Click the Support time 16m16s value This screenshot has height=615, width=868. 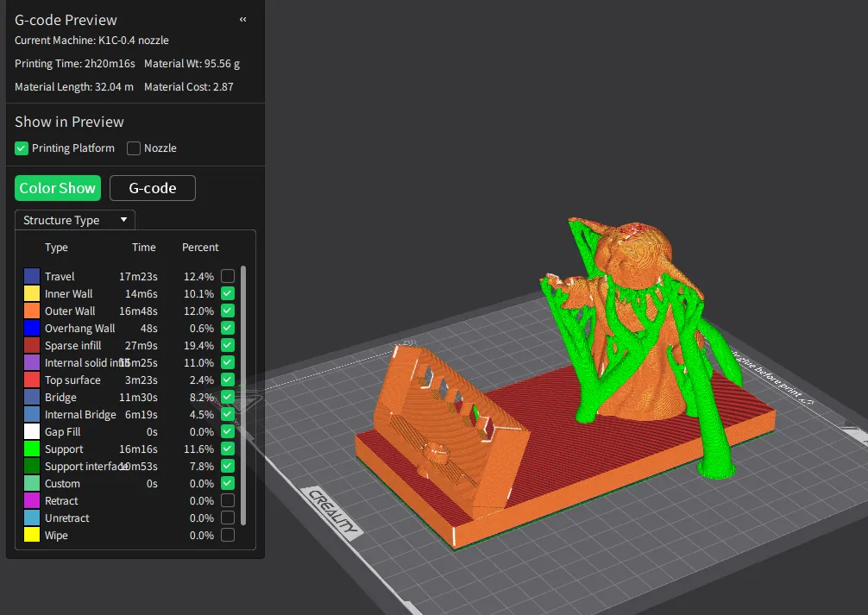click(138, 449)
